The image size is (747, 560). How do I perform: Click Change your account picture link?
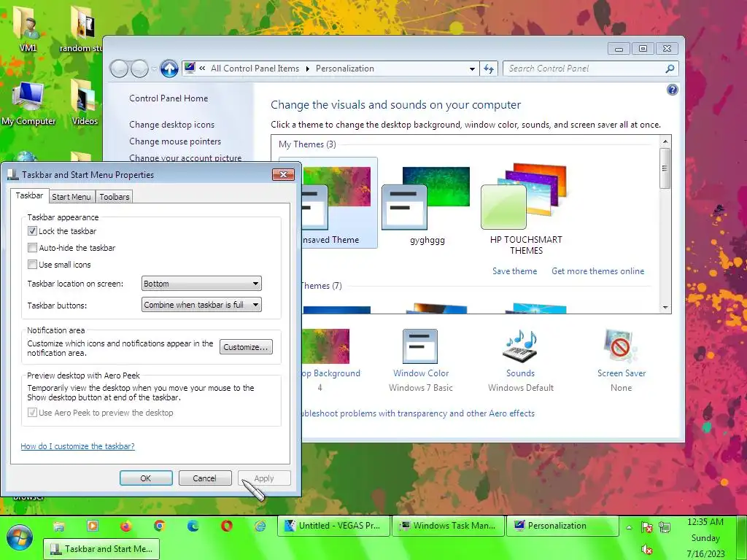(185, 157)
